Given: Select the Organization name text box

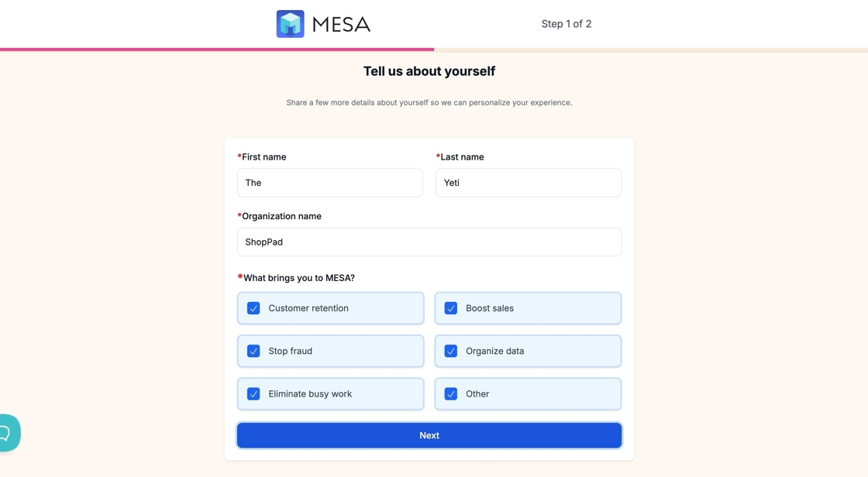Looking at the screenshot, I should [429, 242].
